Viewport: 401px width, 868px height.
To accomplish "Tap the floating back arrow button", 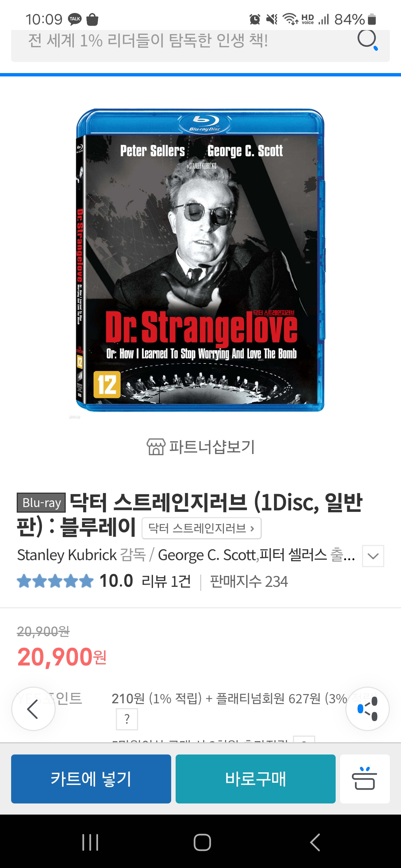I will (33, 709).
